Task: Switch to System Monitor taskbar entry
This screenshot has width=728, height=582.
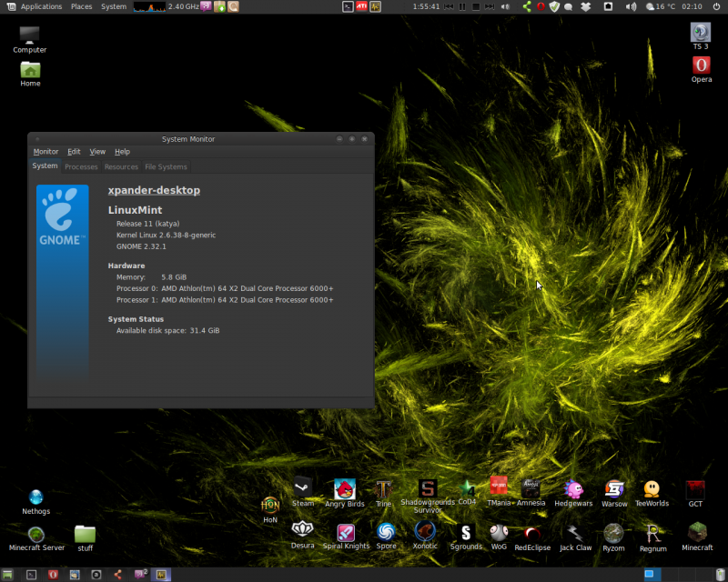Action: pos(161,575)
